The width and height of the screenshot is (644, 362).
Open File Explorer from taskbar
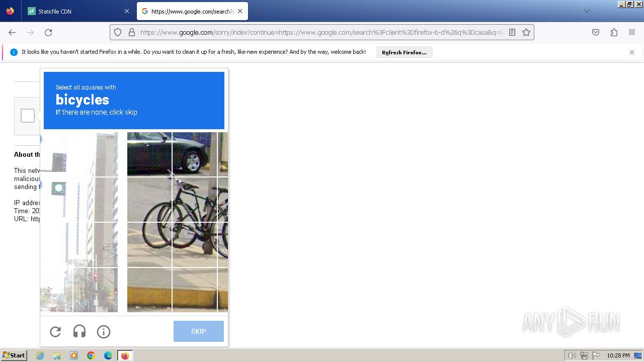[x=57, y=355]
